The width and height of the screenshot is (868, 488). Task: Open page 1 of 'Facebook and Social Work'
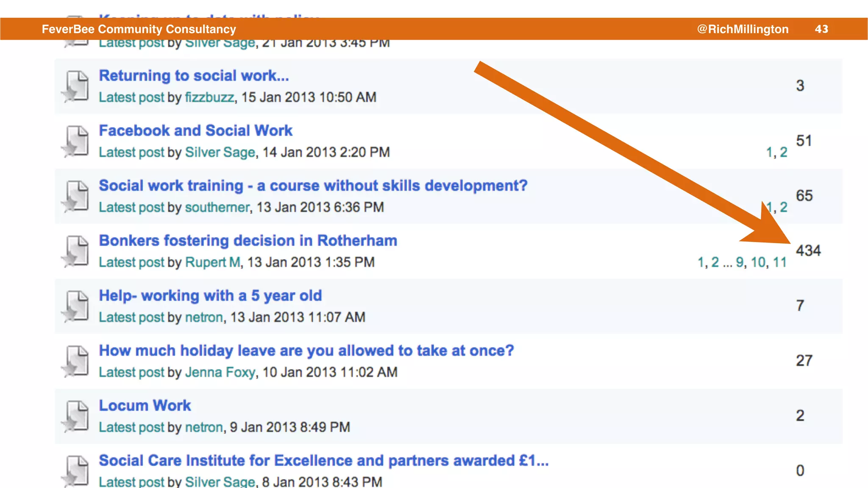click(x=769, y=152)
